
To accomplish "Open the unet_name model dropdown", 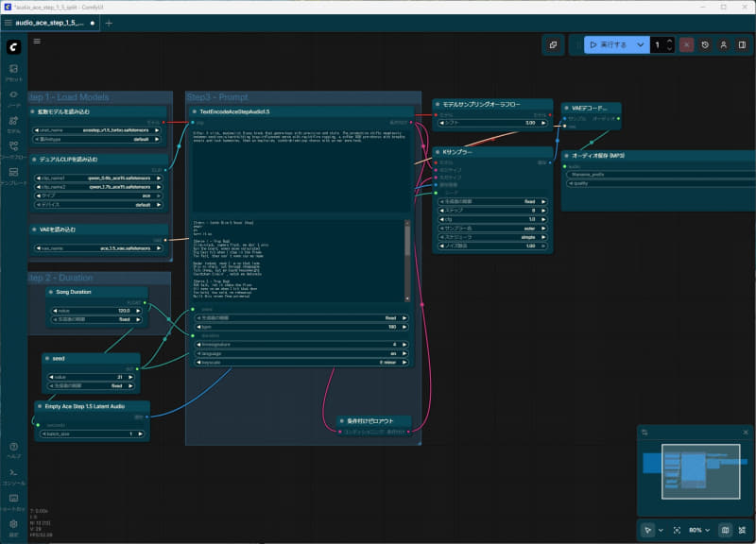I will click(x=97, y=130).
